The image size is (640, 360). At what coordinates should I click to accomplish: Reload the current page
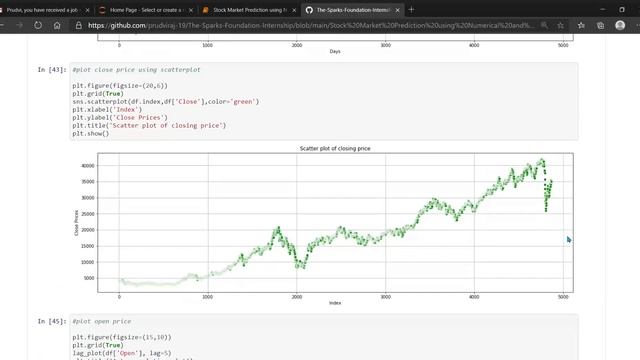click(x=38, y=25)
